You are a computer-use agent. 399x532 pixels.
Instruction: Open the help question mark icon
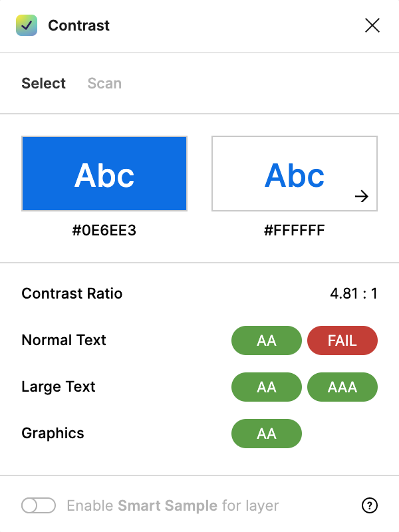[x=370, y=506]
